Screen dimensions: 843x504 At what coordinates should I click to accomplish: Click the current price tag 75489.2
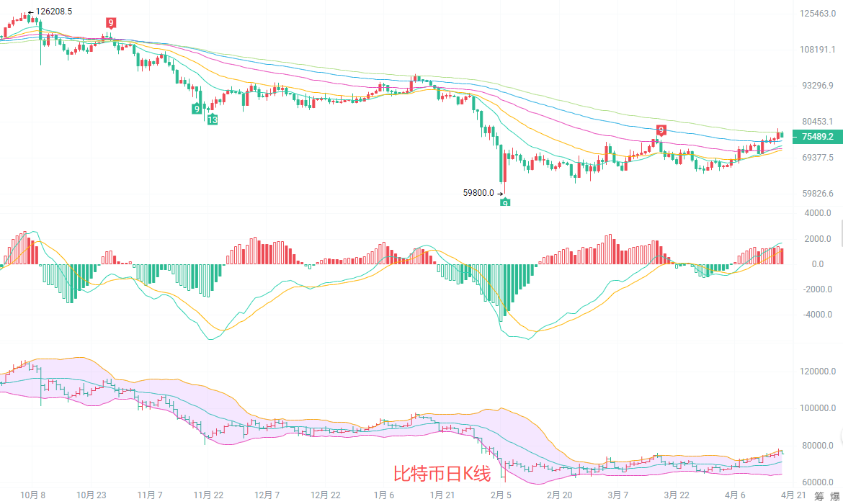click(817, 137)
